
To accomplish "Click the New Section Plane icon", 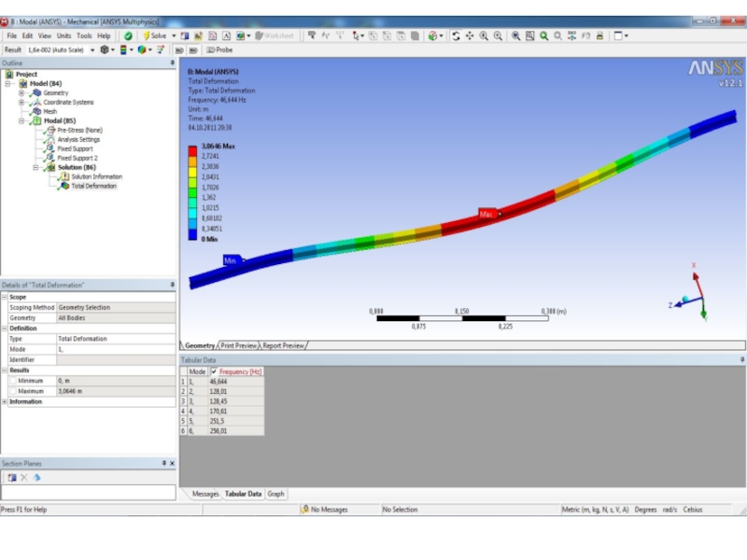I will point(184,35).
